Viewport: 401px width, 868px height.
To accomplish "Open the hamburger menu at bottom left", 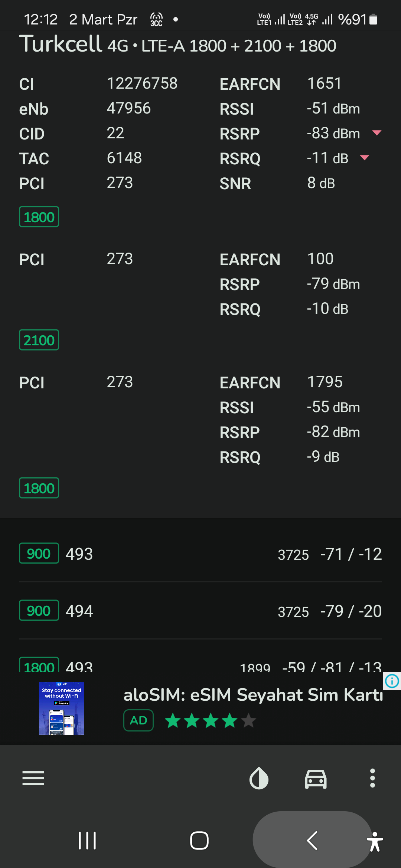I will 33,778.
